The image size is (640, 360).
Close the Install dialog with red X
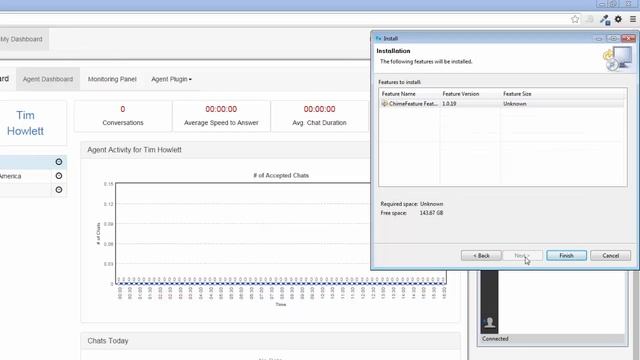[628, 38]
